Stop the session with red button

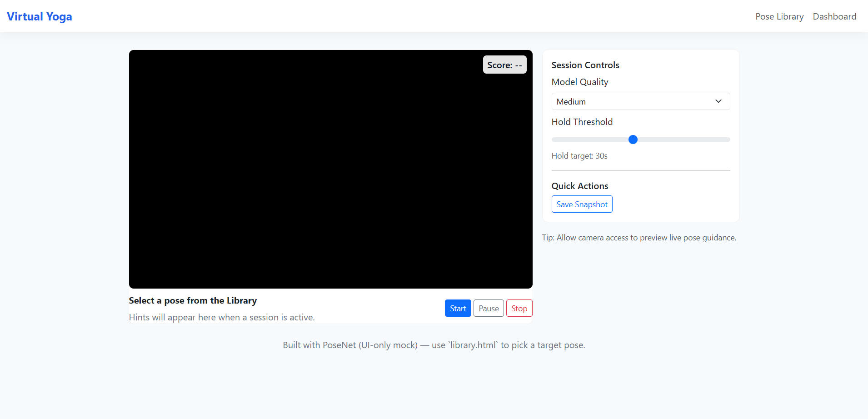(x=519, y=308)
